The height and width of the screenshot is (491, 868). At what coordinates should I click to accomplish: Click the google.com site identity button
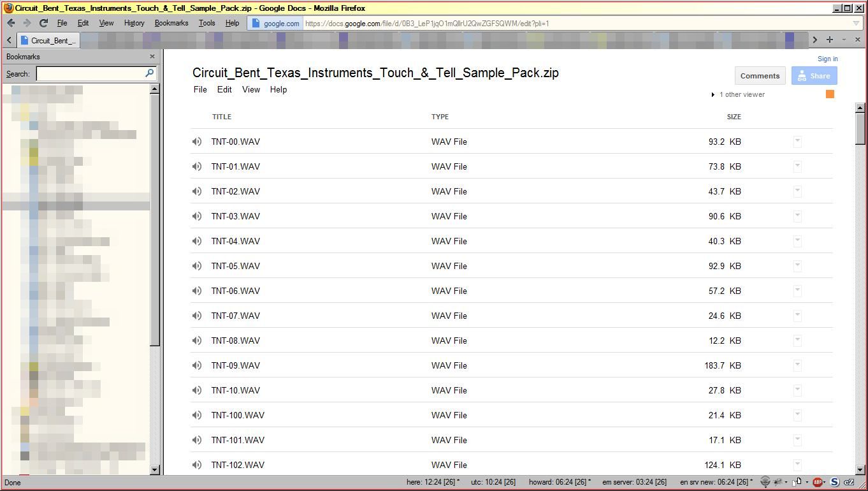(275, 24)
